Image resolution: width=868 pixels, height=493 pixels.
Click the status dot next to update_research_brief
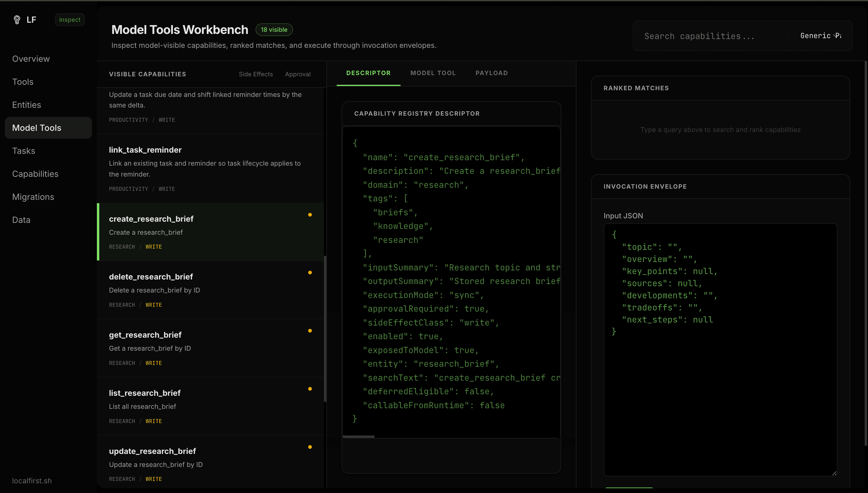tap(310, 447)
